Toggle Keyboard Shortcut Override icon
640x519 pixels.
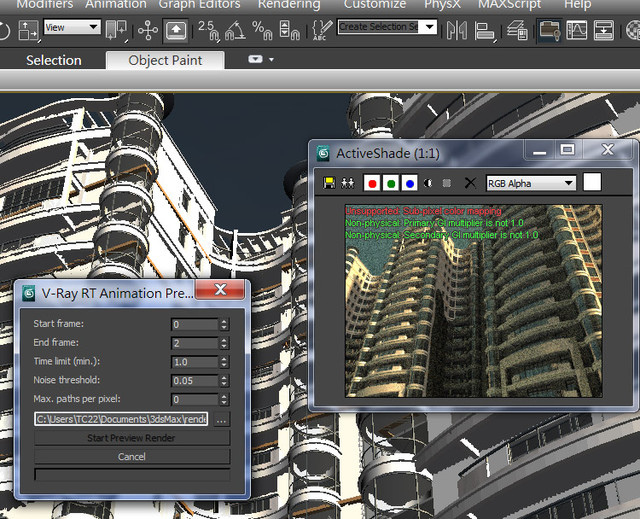pyautogui.click(x=176, y=31)
